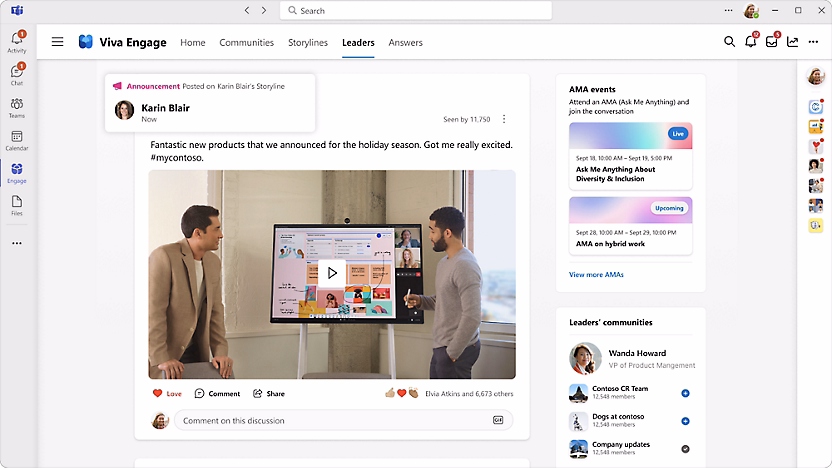Viewport: 832px width, 468px height.
Task: Open Dogs at contoso community
Action: (618, 417)
